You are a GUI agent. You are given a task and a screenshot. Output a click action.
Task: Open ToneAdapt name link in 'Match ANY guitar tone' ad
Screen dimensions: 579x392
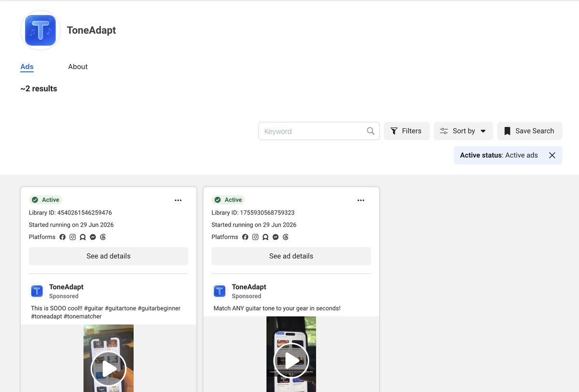point(249,287)
